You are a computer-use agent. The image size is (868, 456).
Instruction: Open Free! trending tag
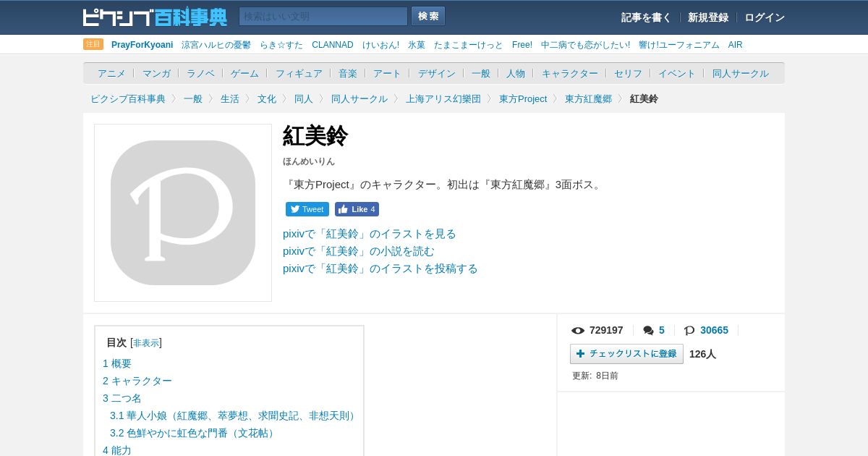[x=522, y=45]
